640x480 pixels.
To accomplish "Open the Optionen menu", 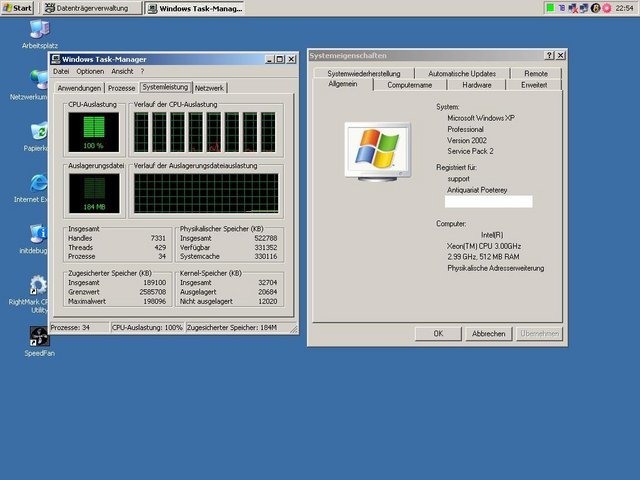I will pyautogui.click(x=90, y=71).
